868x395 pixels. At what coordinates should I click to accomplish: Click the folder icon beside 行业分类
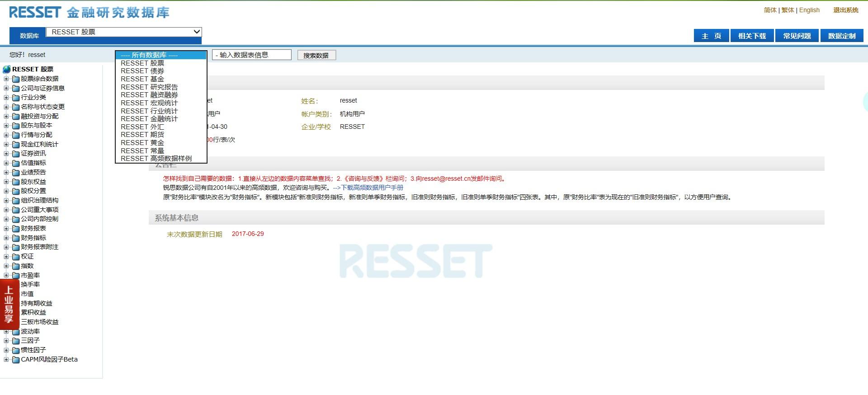[16, 98]
